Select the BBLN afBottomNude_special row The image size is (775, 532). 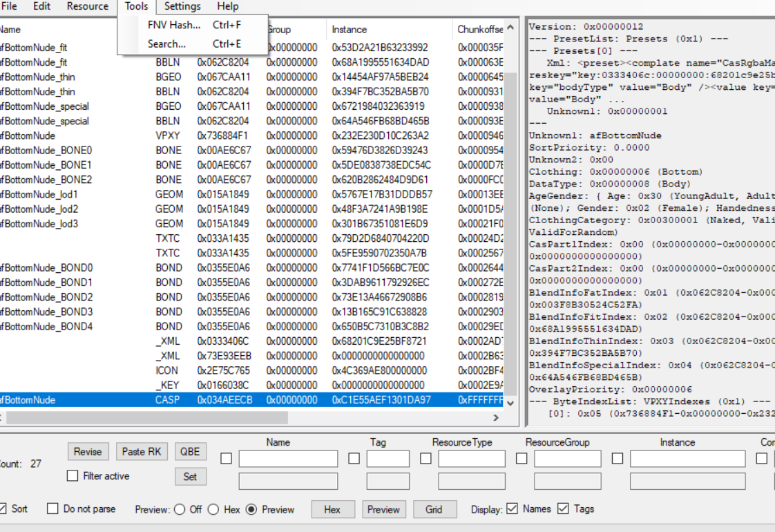point(251,121)
